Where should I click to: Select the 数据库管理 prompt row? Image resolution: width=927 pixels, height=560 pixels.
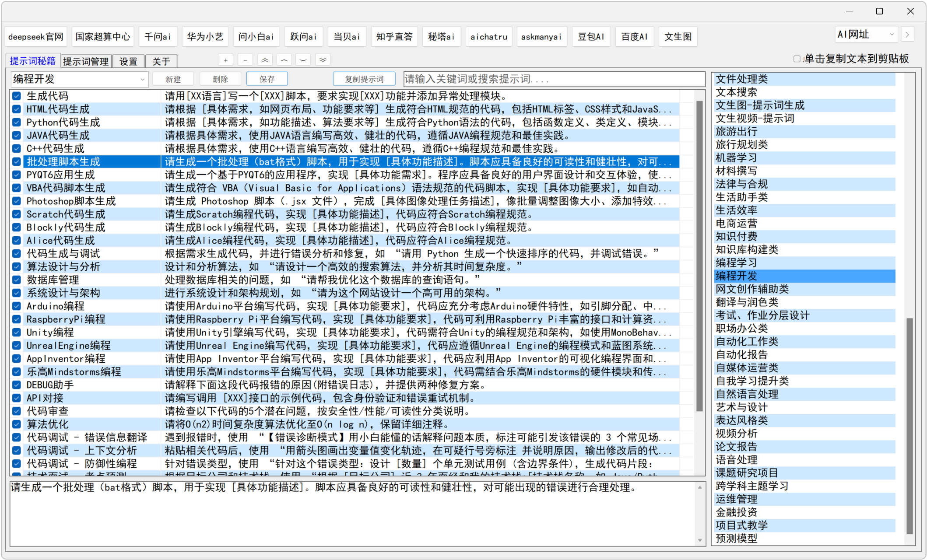point(346,280)
